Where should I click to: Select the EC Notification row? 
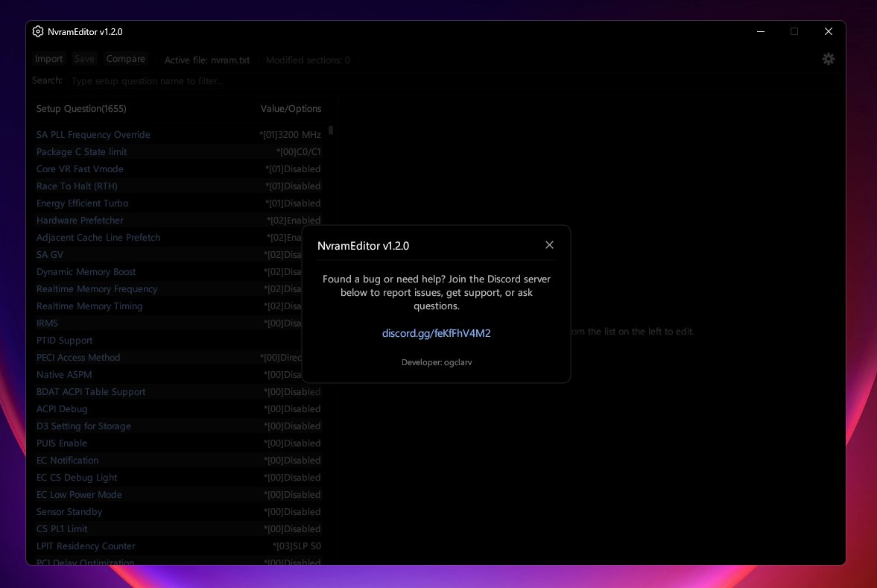[178, 461]
